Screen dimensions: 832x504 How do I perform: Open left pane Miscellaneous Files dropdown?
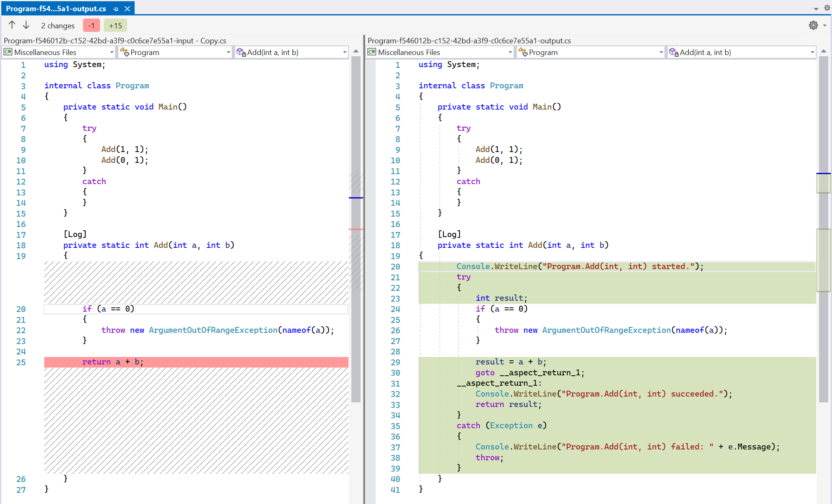coord(59,52)
